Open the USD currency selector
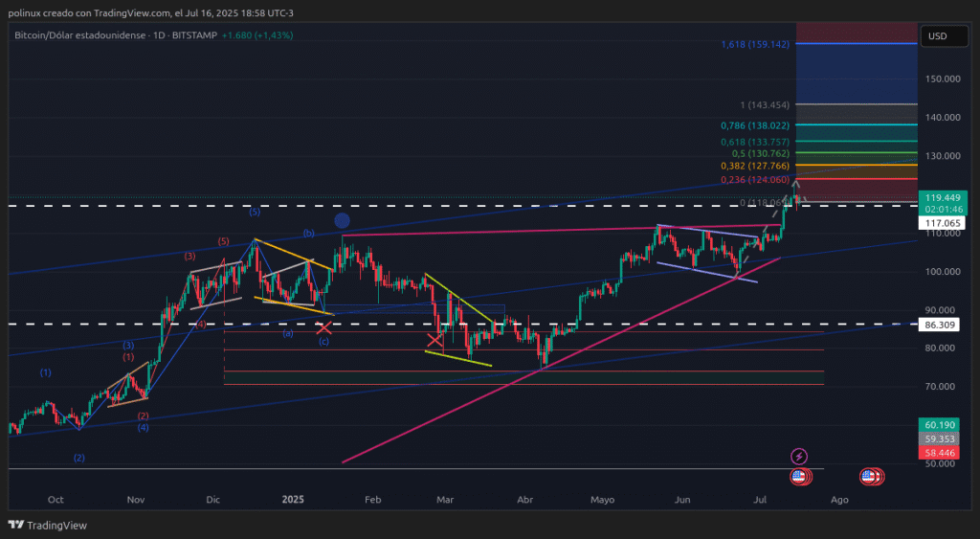 [x=937, y=36]
